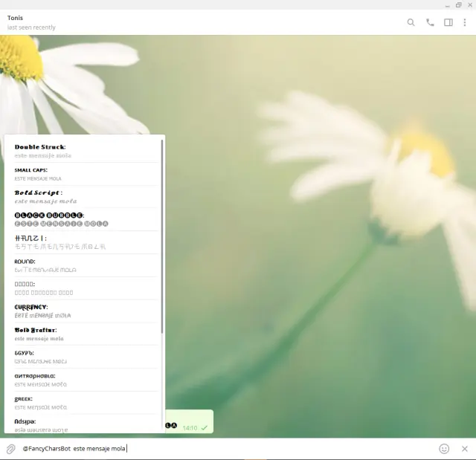Screen dimensions: 476x460
Task: Select the Currency style result
Action: [82, 311]
